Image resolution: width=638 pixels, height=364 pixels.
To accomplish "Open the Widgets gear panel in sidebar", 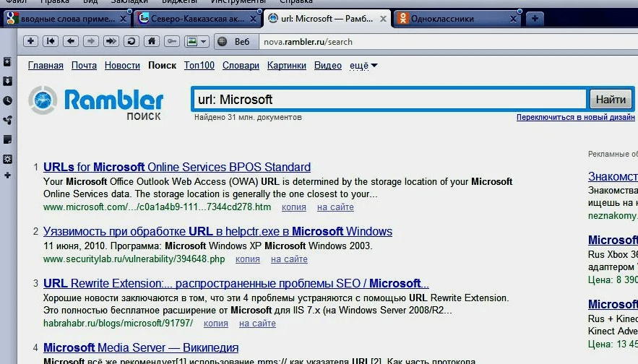I will click(7, 159).
